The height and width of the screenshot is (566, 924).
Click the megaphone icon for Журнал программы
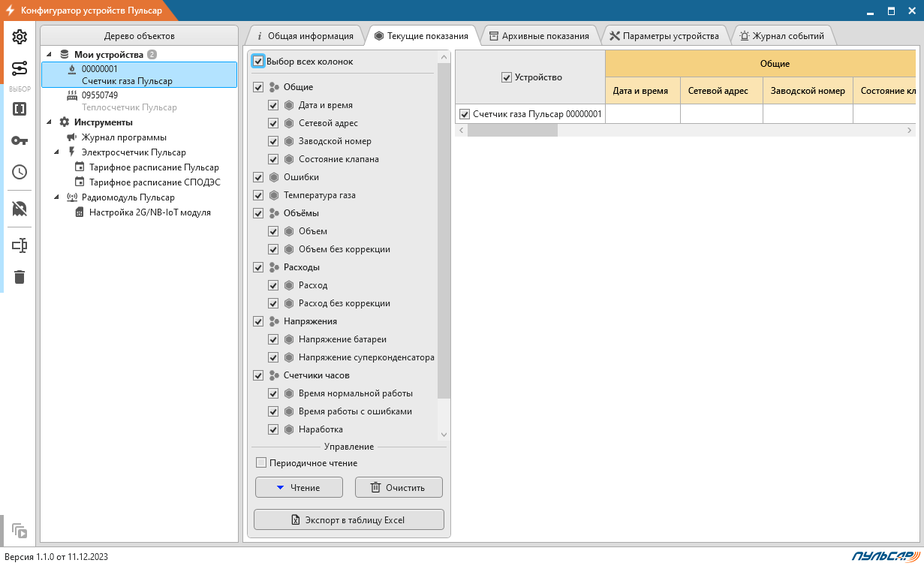71,137
